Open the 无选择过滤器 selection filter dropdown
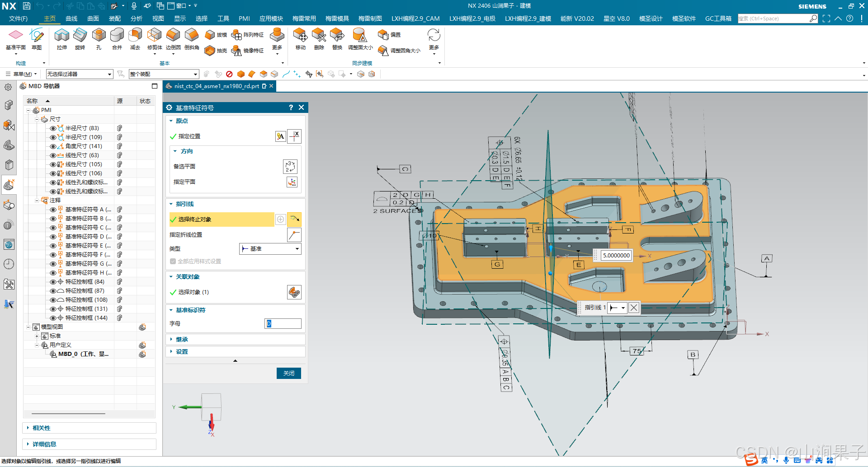Viewport: 868px width, 467px height. point(79,74)
